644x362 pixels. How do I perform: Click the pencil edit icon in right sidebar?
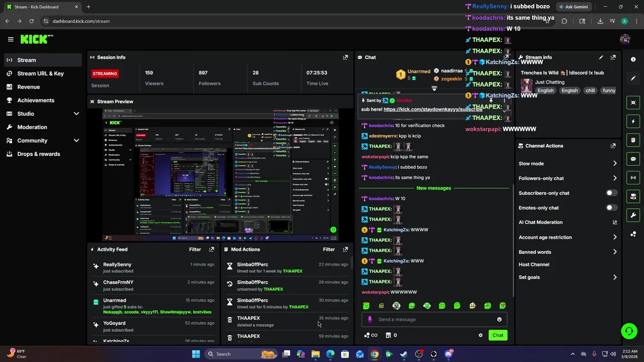click(x=633, y=78)
